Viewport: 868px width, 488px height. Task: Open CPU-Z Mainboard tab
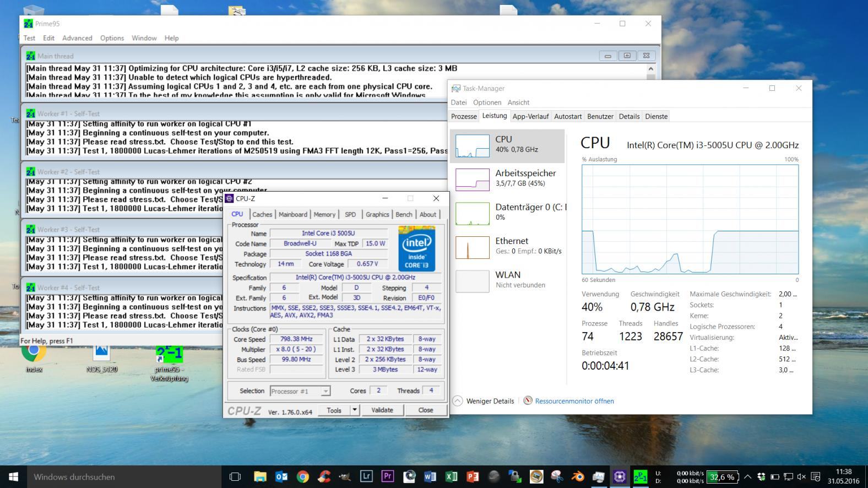[292, 214]
